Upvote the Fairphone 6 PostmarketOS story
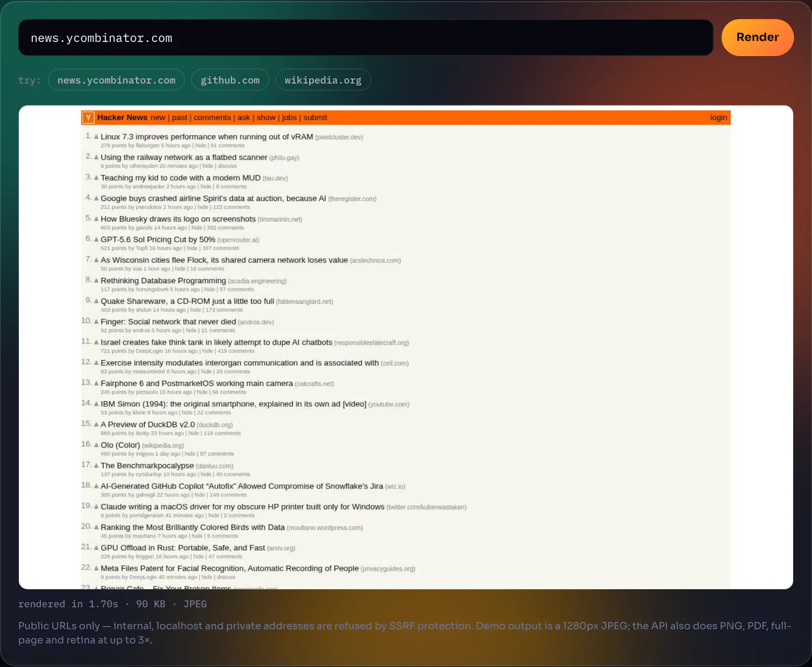Image resolution: width=812 pixels, height=667 pixels. click(x=96, y=383)
